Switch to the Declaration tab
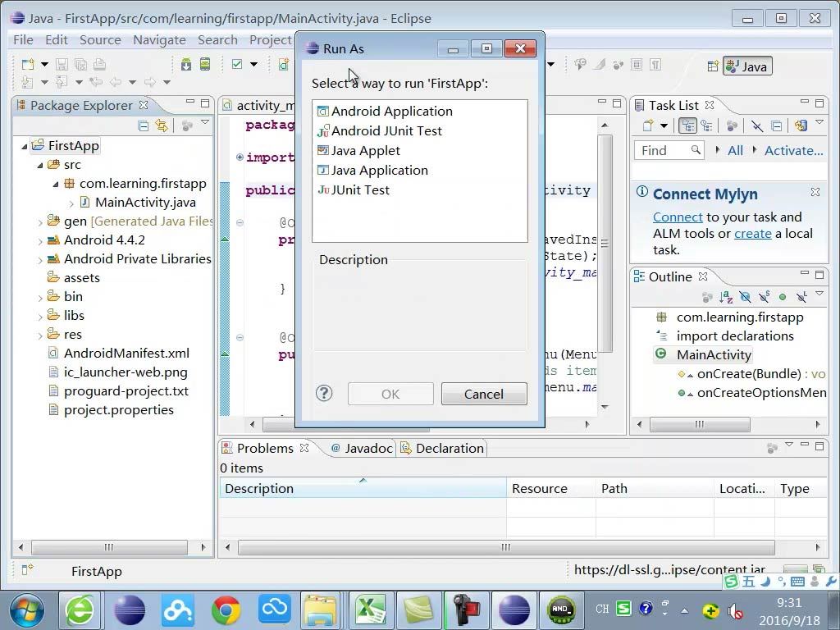The image size is (840, 630). point(442,449)
